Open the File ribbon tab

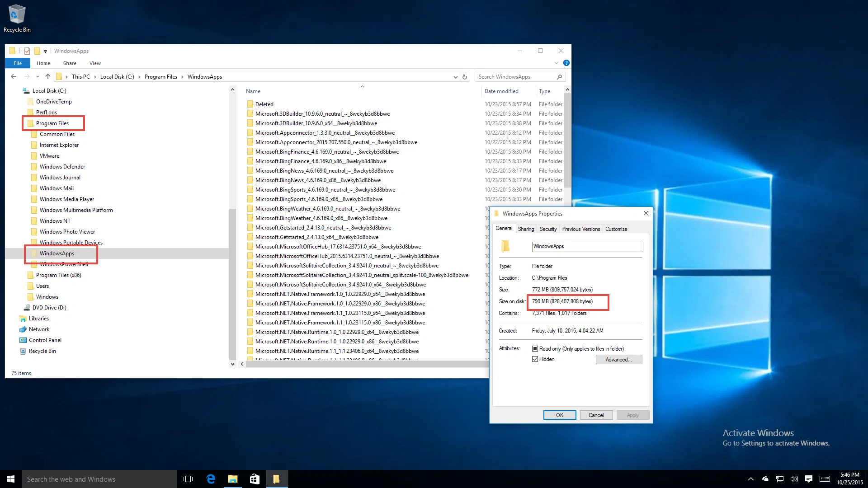coord(18,63)
